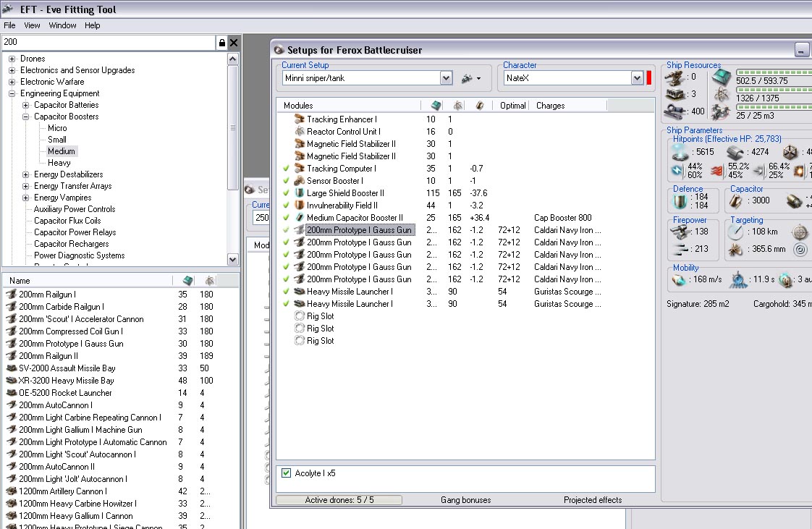Click the Projected effects button

592,500
